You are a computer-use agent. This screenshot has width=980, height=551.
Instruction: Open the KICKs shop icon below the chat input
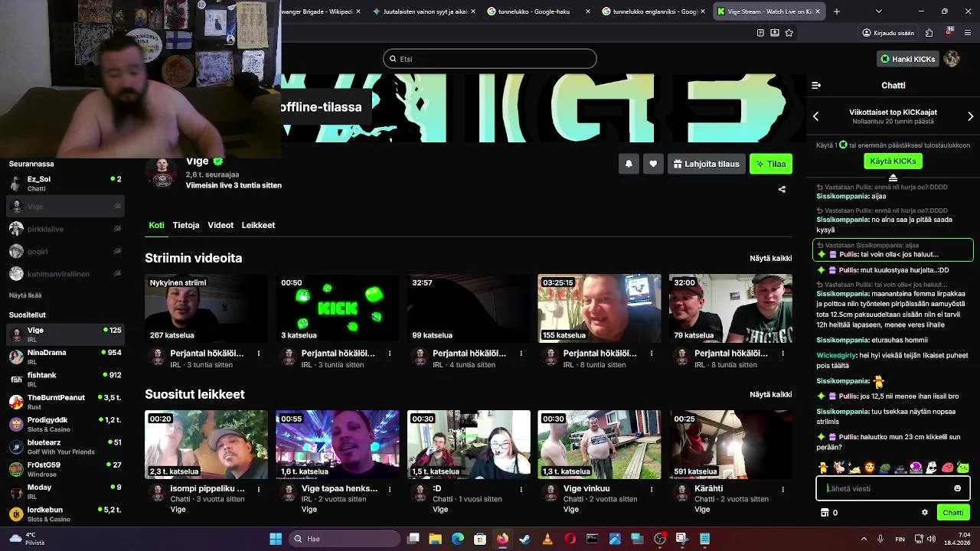click(x=825, y=513)
